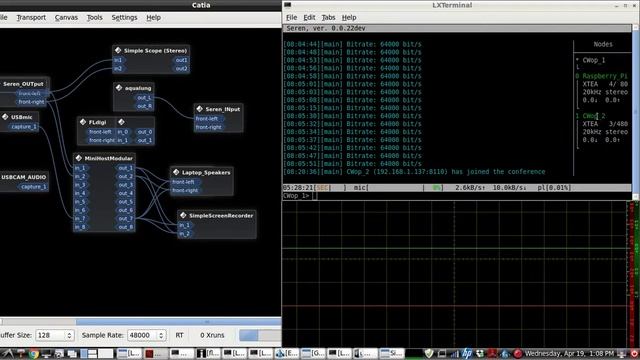Open the Help menu in LXTerminal
The height and width of the screenshot is (360, 640).
point(349,18)
